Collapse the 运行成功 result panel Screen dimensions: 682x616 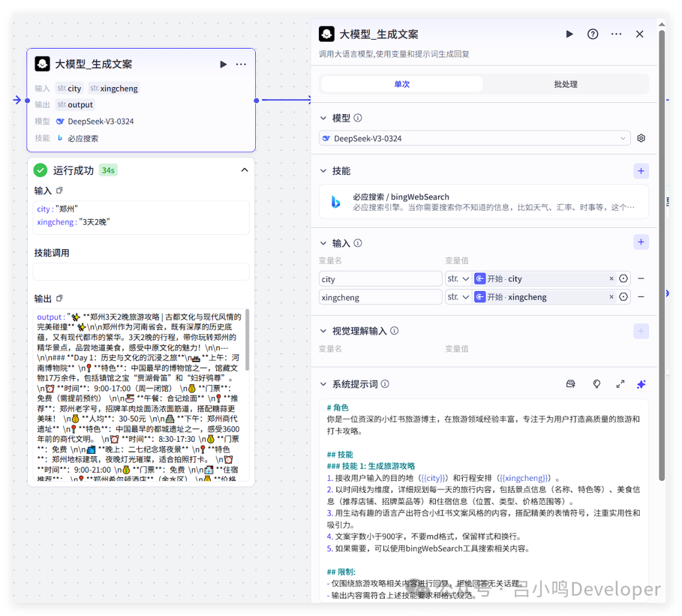click(244, 170)
